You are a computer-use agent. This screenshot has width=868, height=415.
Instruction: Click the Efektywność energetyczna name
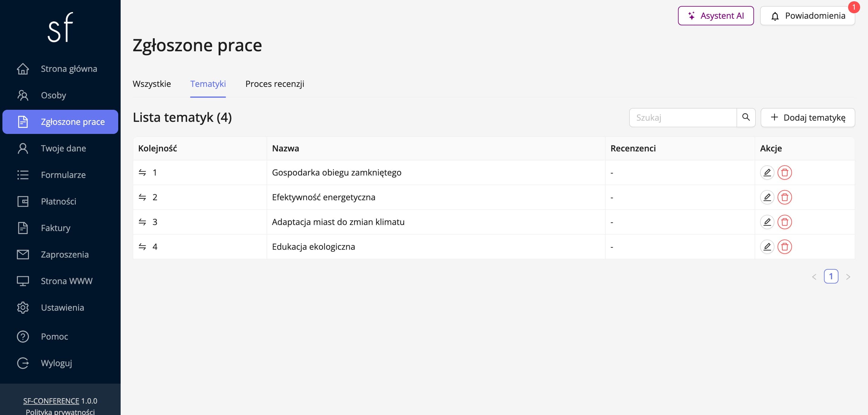click(x=324, y=197)
